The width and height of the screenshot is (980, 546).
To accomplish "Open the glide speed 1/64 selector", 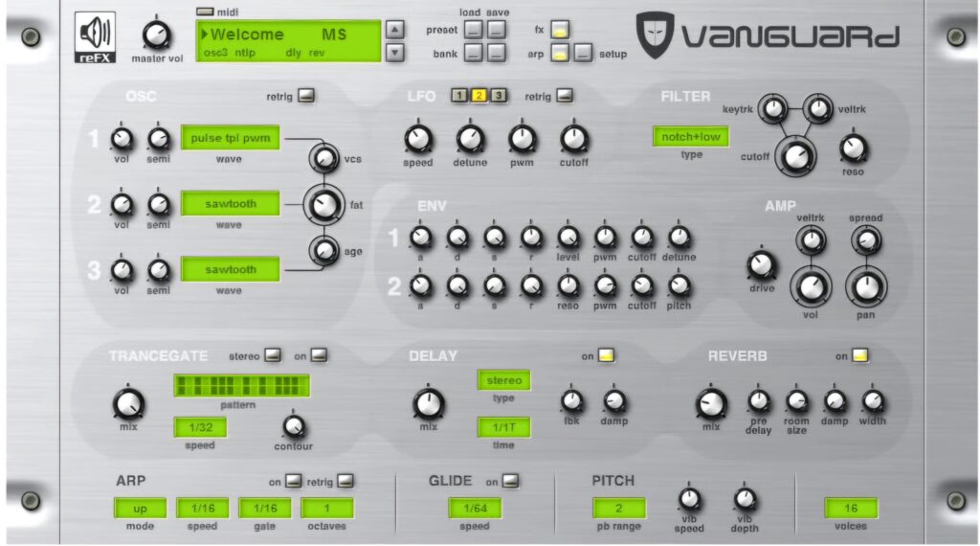I will pos(475,508).
